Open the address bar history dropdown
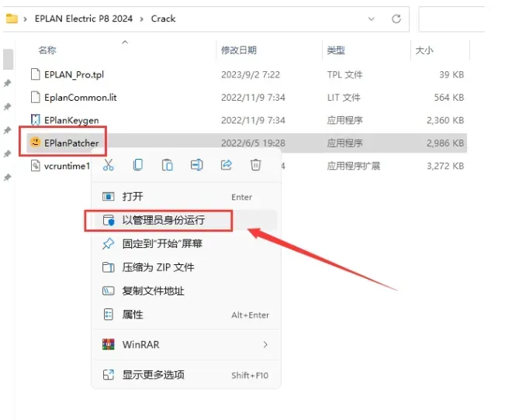 (372, 19)
